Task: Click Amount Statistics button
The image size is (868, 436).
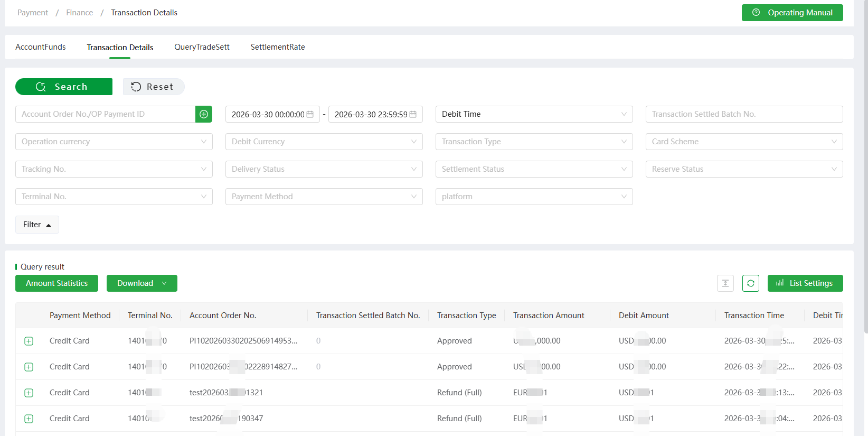Action: click(56, 283)
